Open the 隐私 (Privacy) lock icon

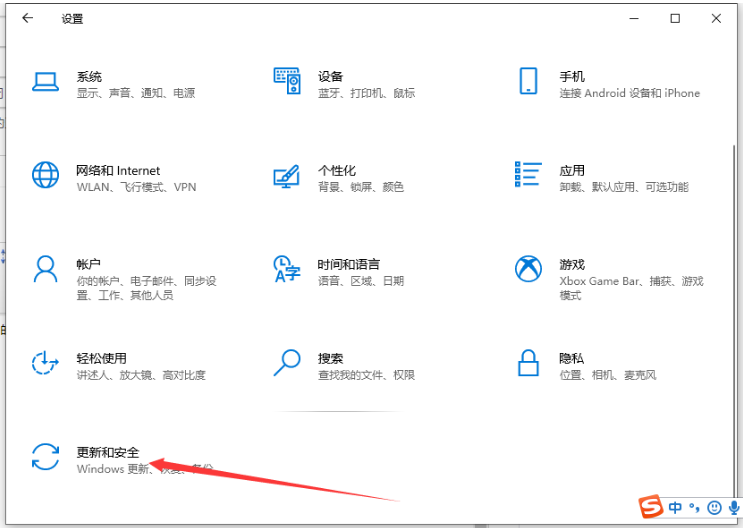[528, 363]
